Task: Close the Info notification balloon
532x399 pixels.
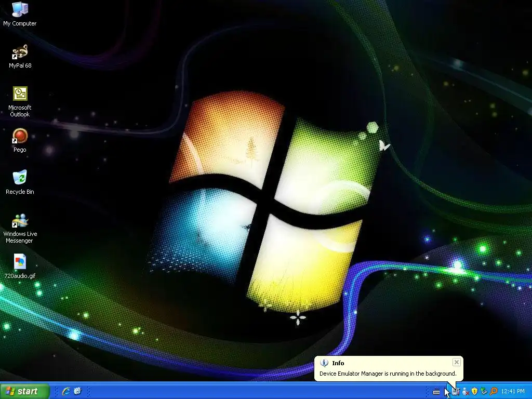Action: (x=457, y=362)
